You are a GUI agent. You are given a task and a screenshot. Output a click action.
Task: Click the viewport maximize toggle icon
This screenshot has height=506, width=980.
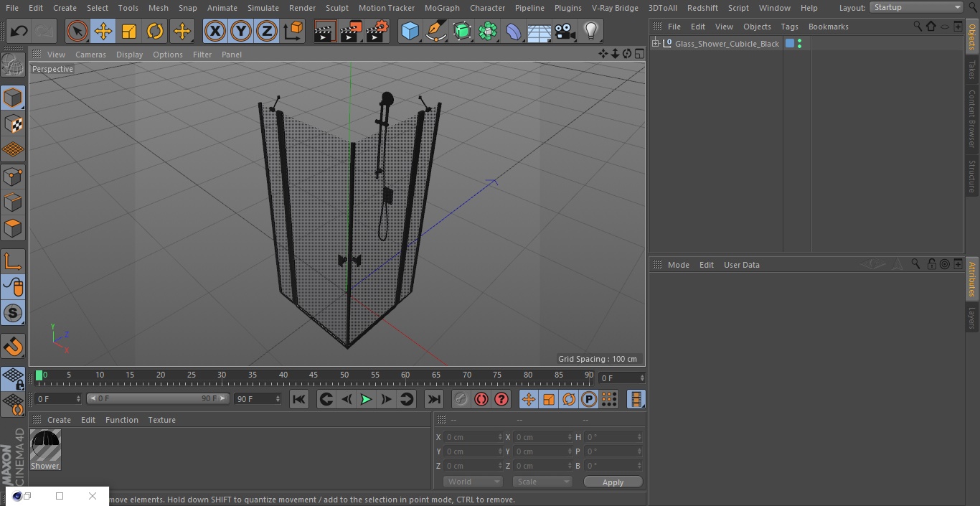tap(639, 54)
